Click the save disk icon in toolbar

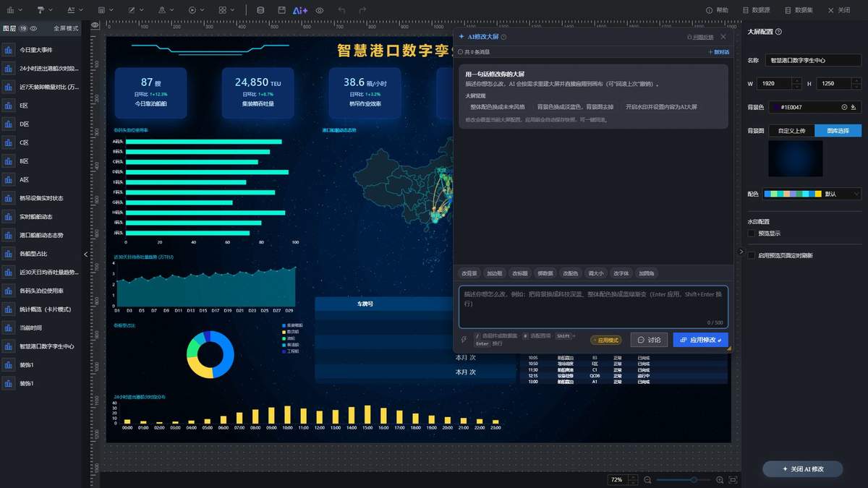tap(281, 10)
